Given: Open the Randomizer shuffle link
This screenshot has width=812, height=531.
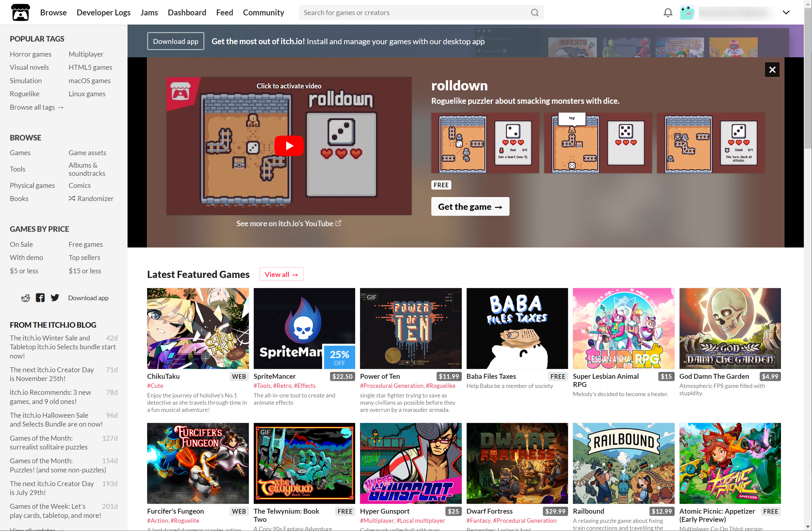Looking at the screenshot, I should pos(91,198).
